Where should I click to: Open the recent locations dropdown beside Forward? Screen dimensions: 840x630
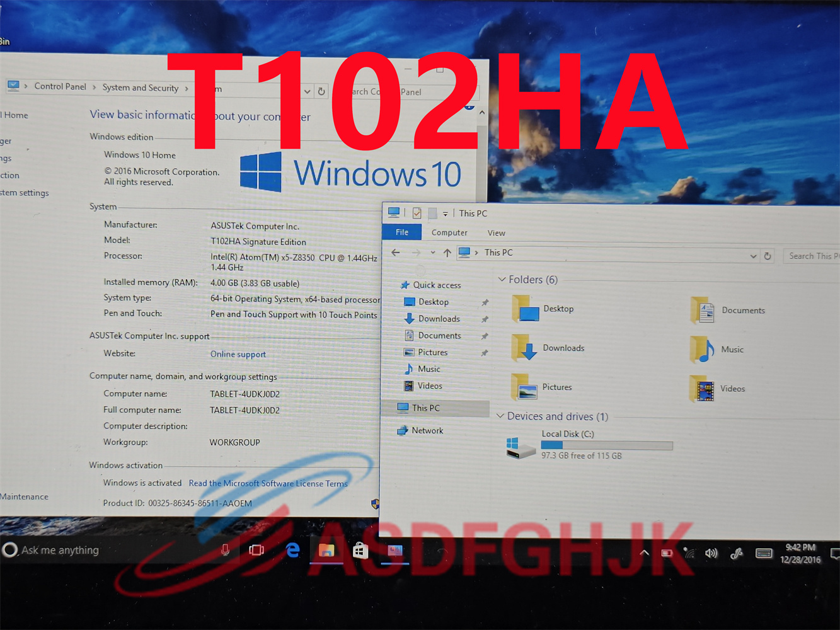click(432, 253)
